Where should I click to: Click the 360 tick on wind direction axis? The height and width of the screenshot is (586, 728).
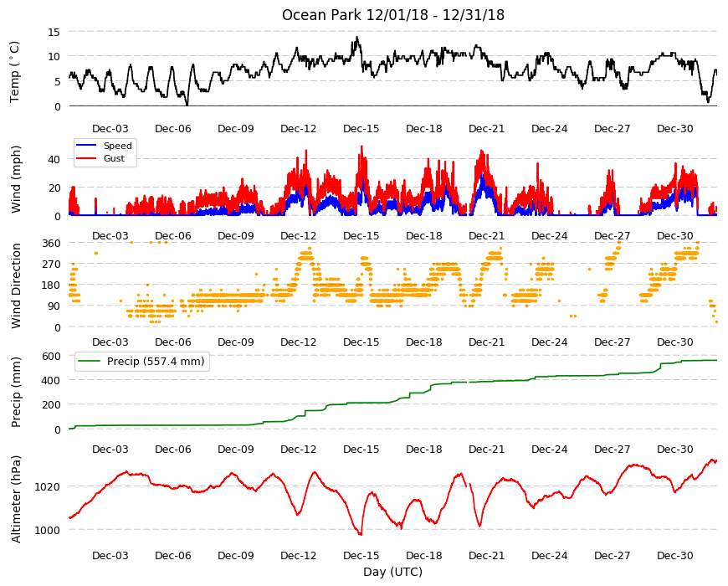51,243
